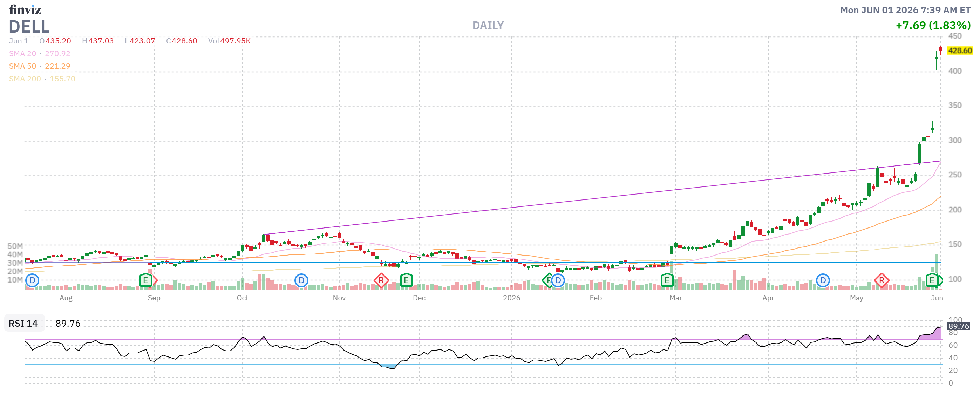Click the dividend D marker near August
The image size is (980, 394).
(x=32, y=281)
